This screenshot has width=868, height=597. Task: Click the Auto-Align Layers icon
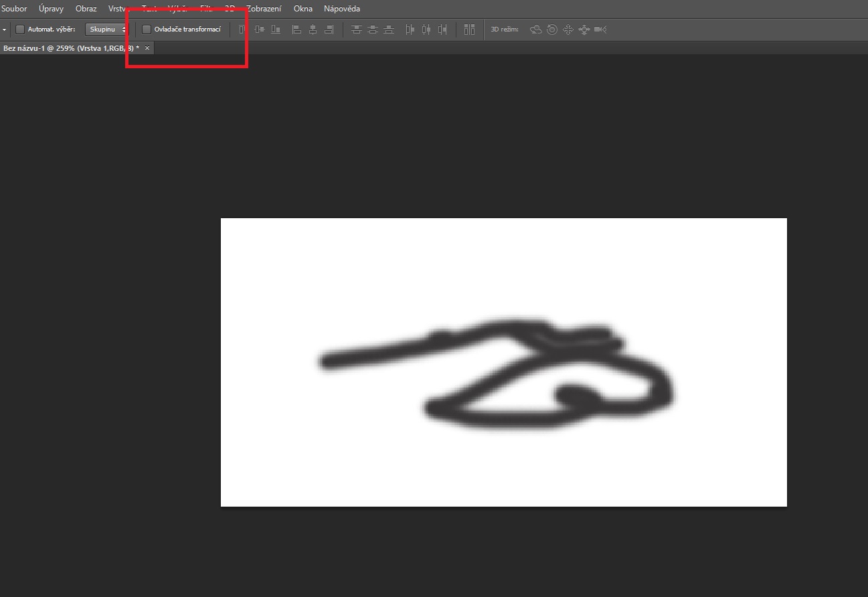[x=469, y=29]
